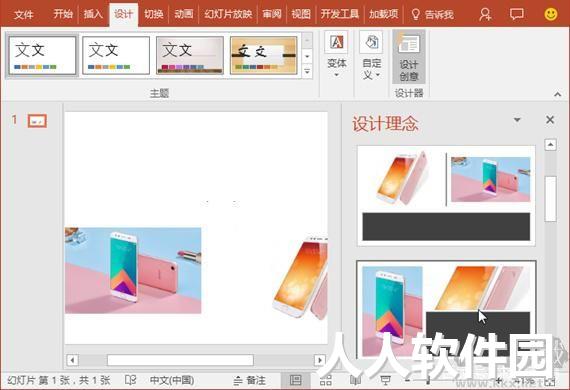Select the blue-pink phone picture on slide
The width and height of the screenshot is (570, 390).
133,270
